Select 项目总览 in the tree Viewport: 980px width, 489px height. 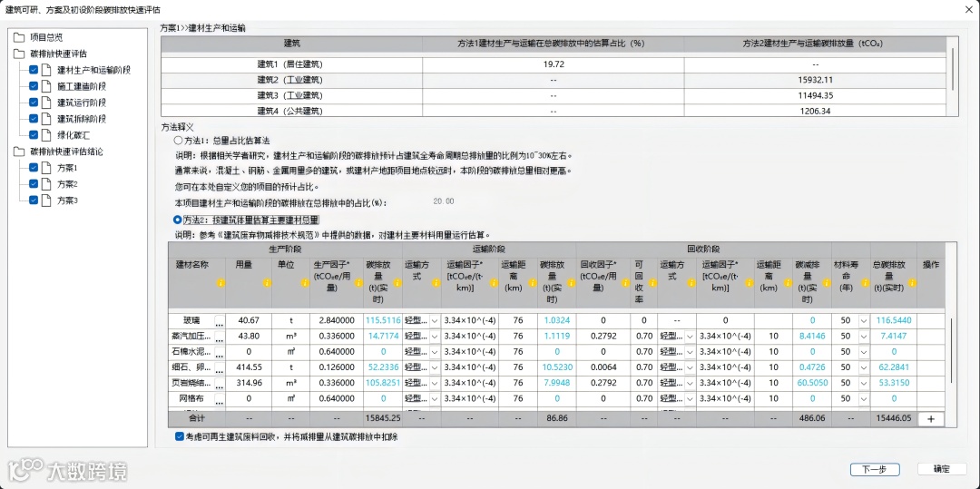coord(46,37)
